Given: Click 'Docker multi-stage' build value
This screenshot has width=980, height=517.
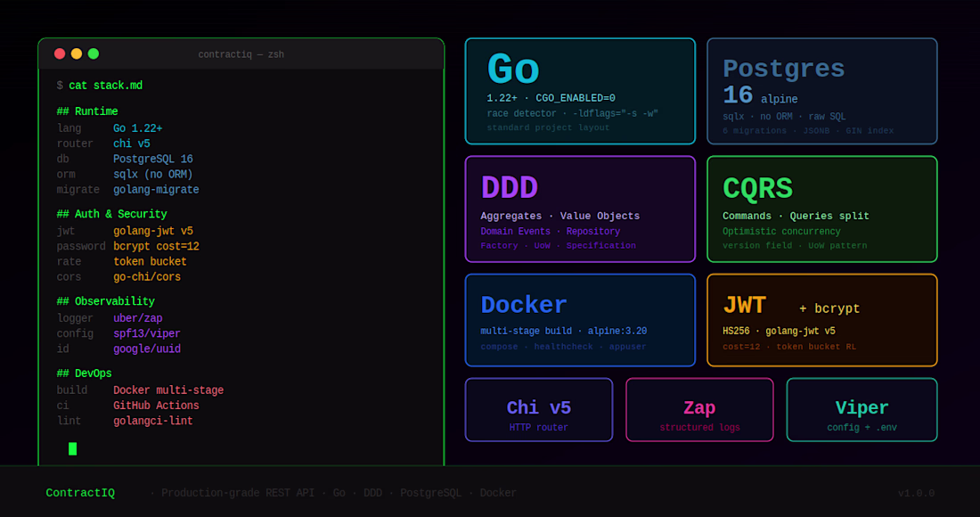Looking at the screenshot, I should [x=168, y=390].
